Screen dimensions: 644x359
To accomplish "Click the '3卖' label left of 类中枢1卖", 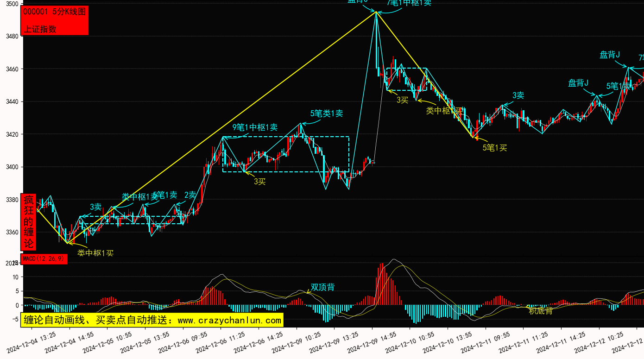I will [x=96, y=207].
